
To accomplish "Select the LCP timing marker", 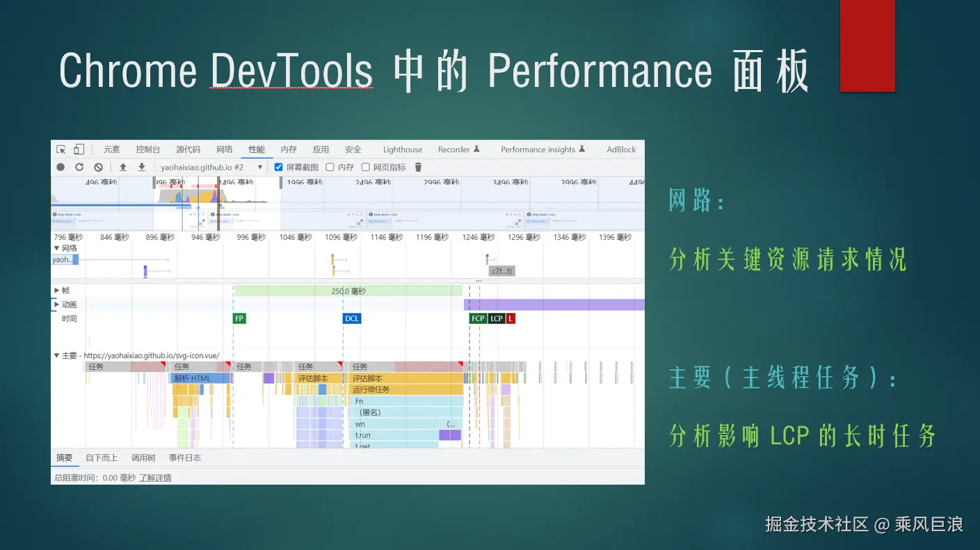I will 497,318.
